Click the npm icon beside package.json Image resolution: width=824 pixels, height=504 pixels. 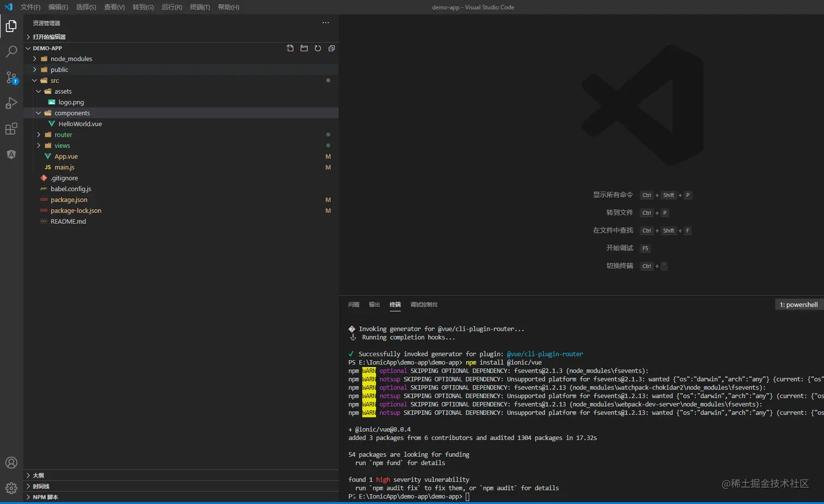[x=44, y=200]
